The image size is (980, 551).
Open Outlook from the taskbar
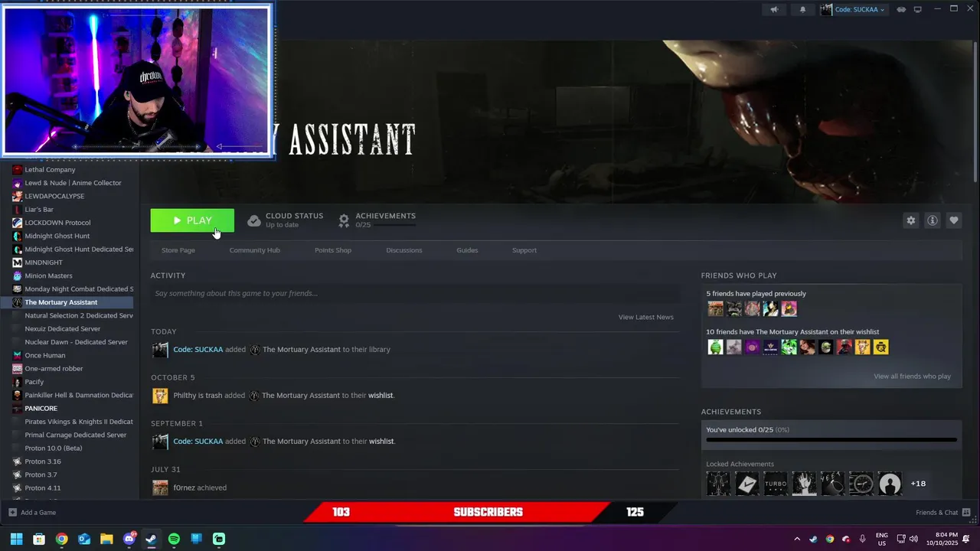(84, 539)
